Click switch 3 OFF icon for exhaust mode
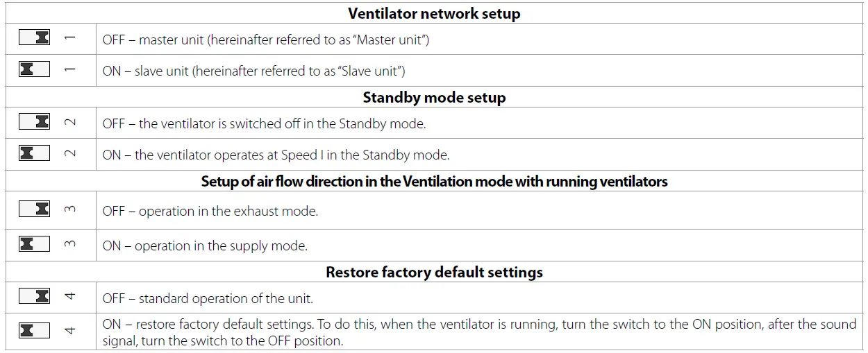This screenshot has width=868, height=353. click(34, 209)
